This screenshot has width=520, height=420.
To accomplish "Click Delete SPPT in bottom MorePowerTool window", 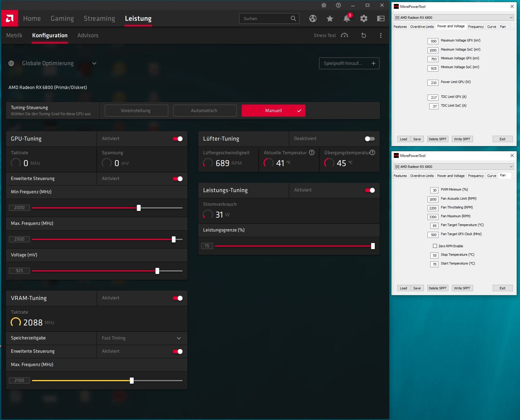I will click(x=438, y=288).
